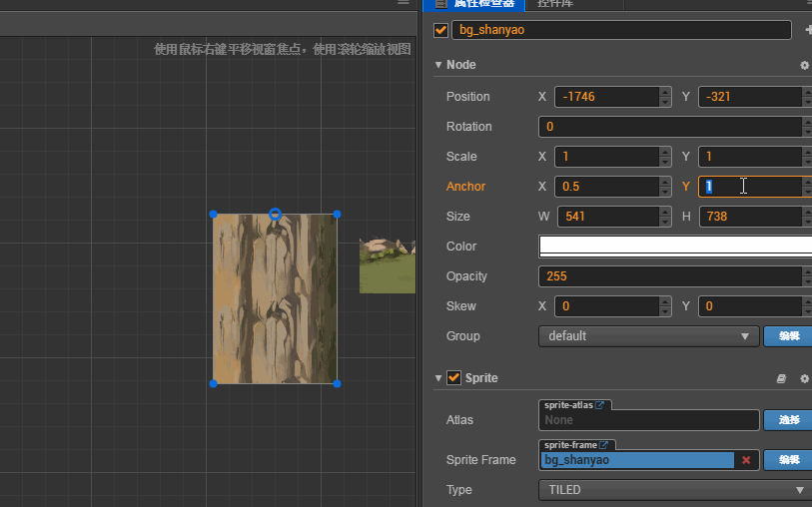Click the Scale Y input field

pyautogui.click(x=750, y=157)
